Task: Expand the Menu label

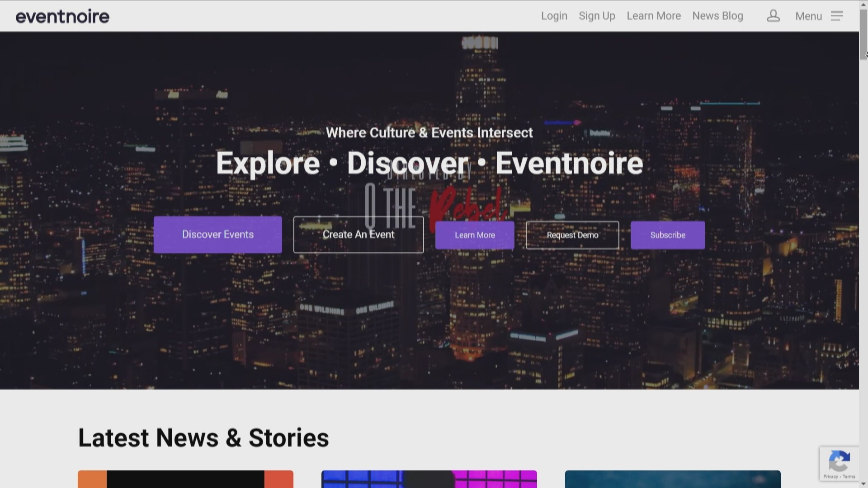Action: tap(808, 16)
